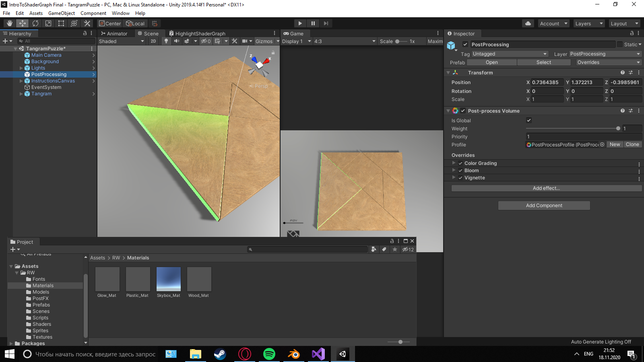Open scene component tools icon

point(235,41)
